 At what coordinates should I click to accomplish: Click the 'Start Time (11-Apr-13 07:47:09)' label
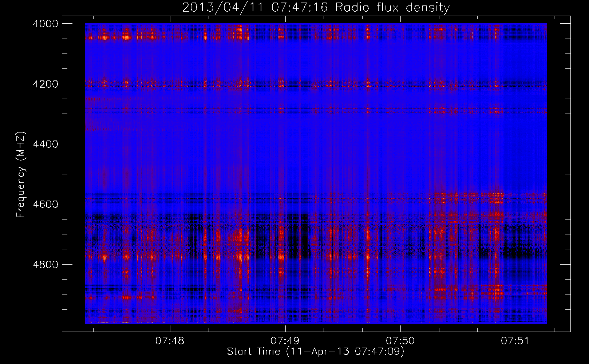[x=316, y=352]
